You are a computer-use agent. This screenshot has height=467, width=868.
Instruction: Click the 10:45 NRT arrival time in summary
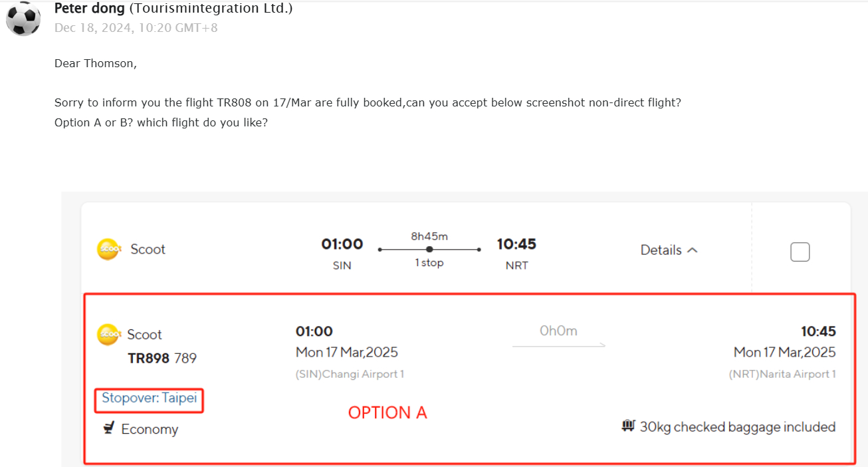point(516,244)
